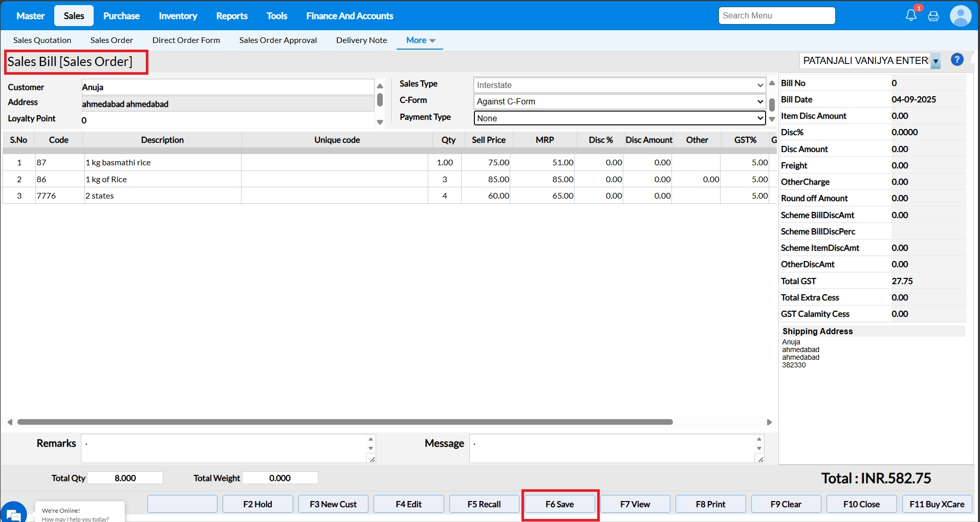Click the printer icon in header
This screenshot has height=522, width=980.
[x=933, y=16]
